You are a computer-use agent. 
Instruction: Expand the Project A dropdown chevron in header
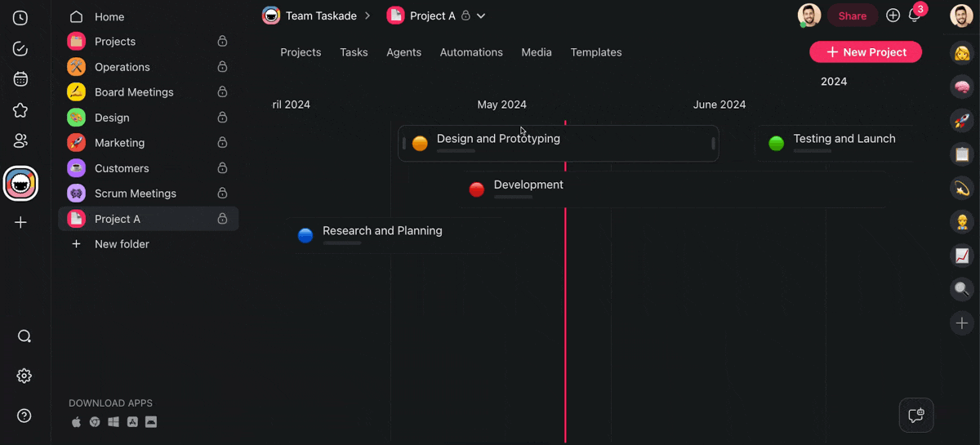481,16
